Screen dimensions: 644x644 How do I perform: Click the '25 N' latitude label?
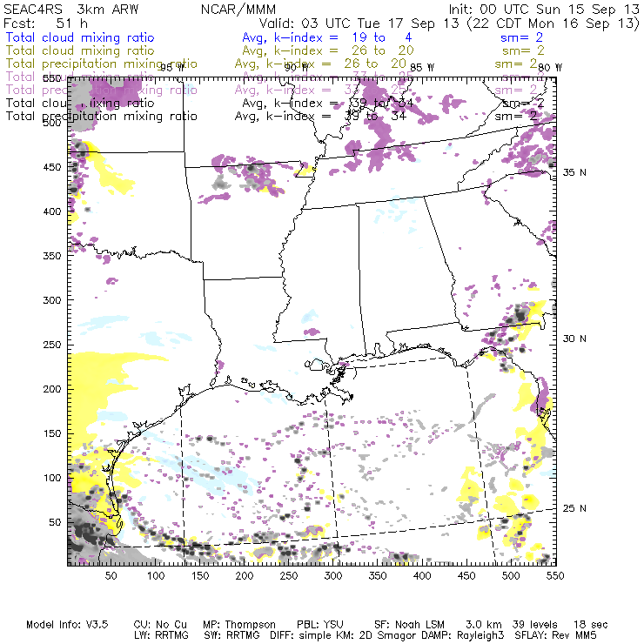574,508
